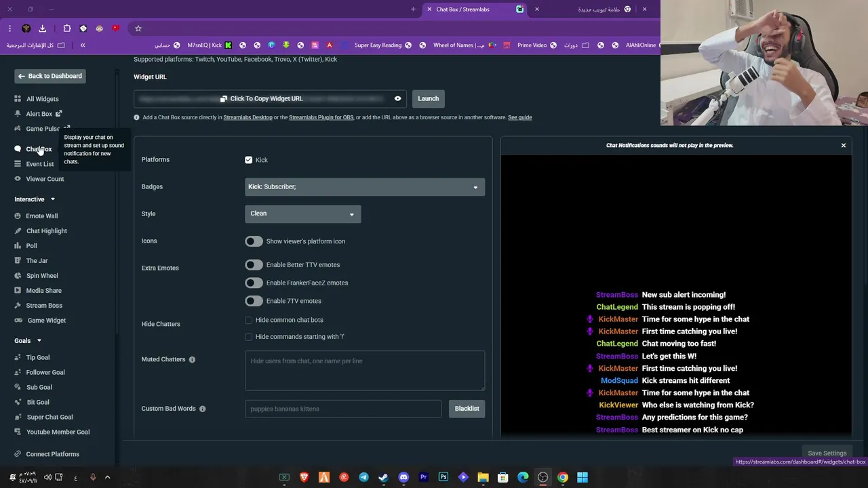Uncheck the Kick platform checkbox
Screen dimensions: 868x488
pos(249,160)
